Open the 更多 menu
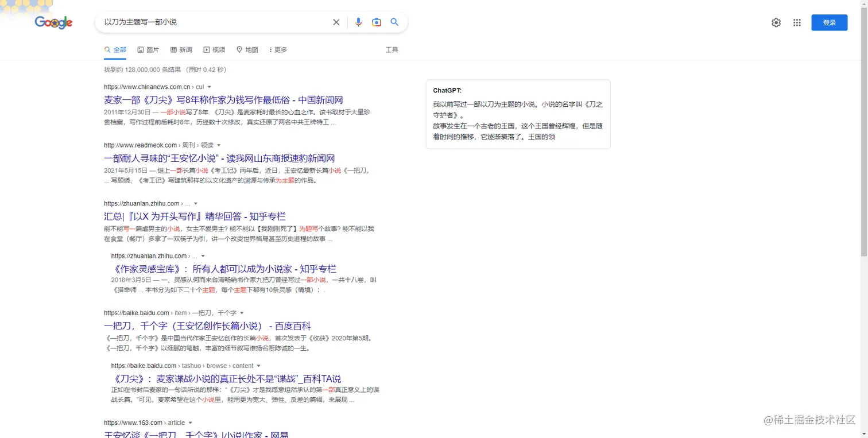This screenshot has height=438, width=868. [x=278, y=50]
